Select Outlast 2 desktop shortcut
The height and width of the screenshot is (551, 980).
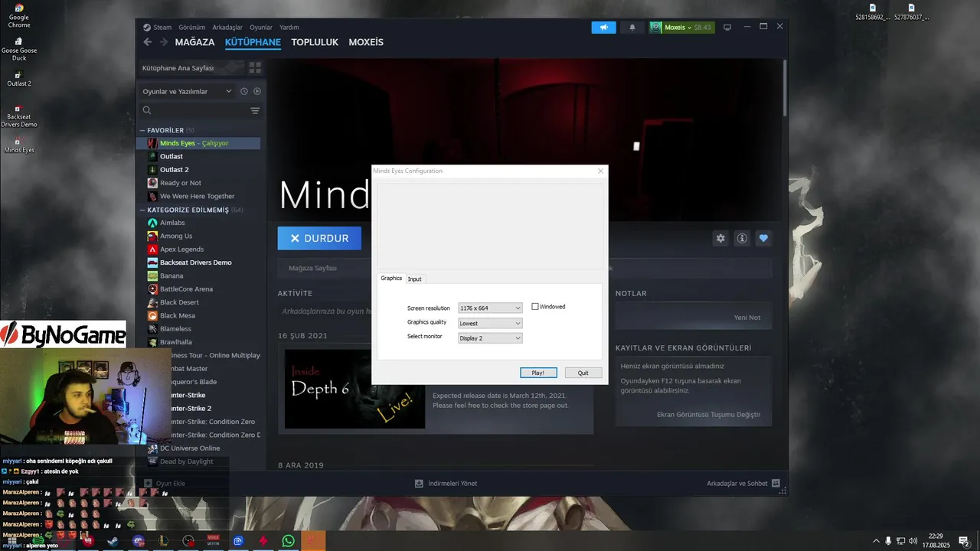pyautogui.click(x=19, y=78)
